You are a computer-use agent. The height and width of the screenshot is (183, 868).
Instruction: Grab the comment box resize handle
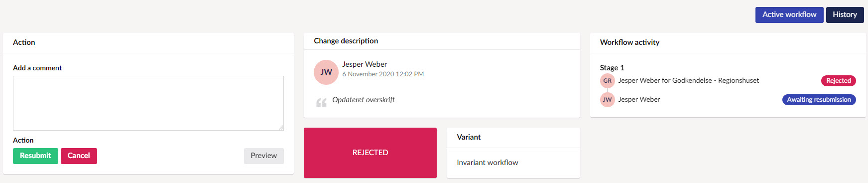281,128
